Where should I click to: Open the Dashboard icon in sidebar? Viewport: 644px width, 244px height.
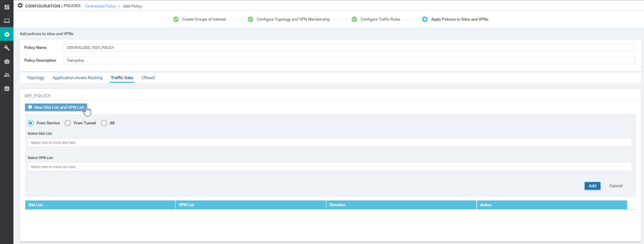(6, 7)
